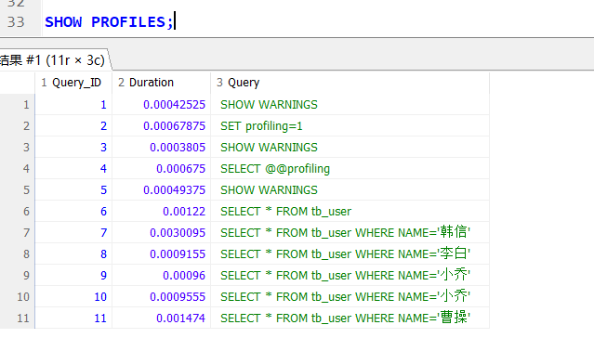Click duration cell 0.00049375
594x364 pixels.
coord(161,190)
